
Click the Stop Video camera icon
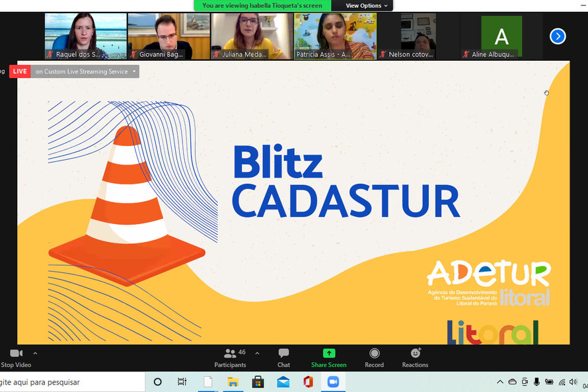[16, 354]
